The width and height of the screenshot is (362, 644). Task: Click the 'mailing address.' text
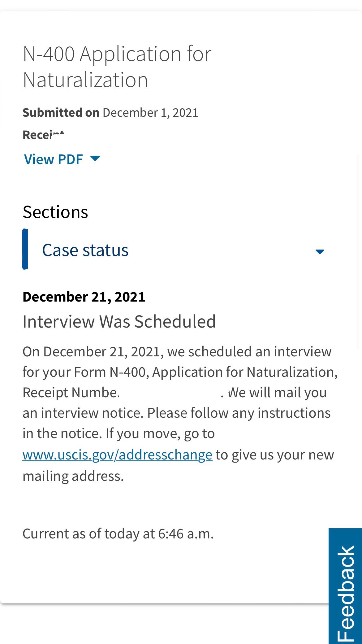click(x=73, y=476)
